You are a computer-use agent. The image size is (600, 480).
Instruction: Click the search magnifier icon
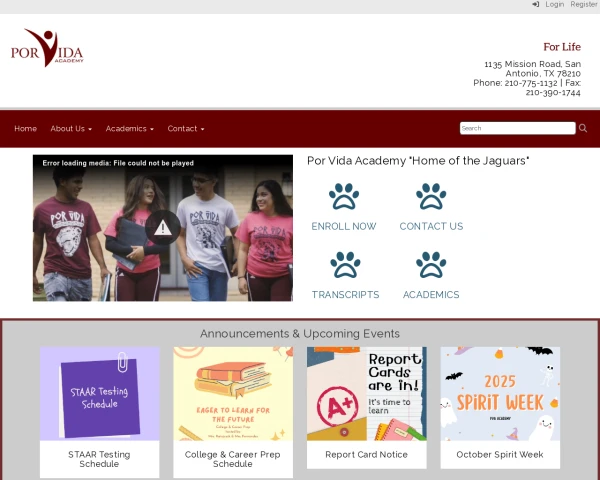pos(583,128)
